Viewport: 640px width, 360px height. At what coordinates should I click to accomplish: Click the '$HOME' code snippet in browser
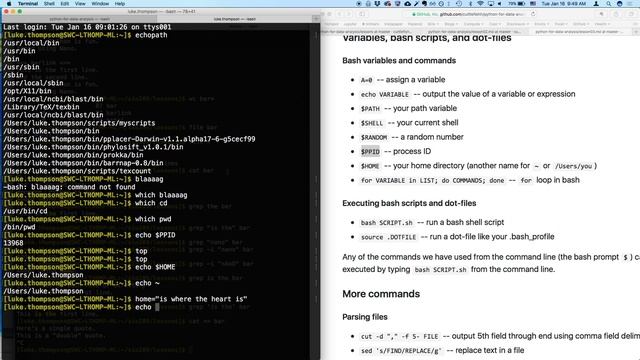click(x=370, y=166)
